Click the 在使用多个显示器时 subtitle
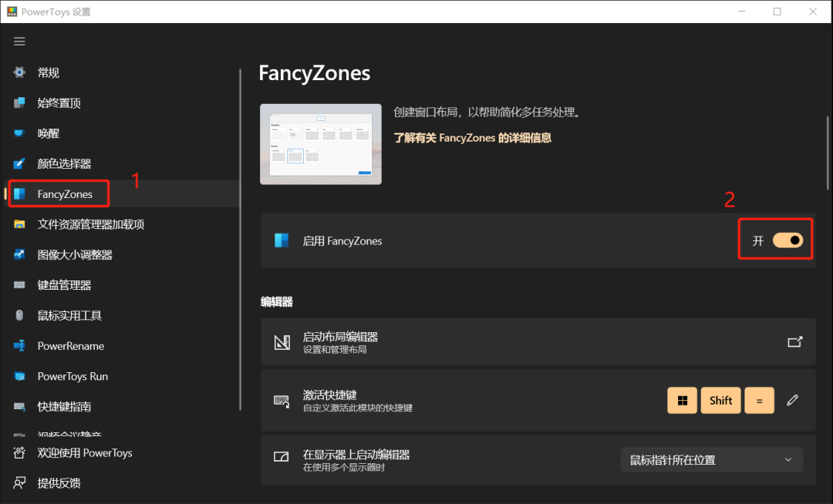Screen dimensions: 833x504 [x=344, y=467]
